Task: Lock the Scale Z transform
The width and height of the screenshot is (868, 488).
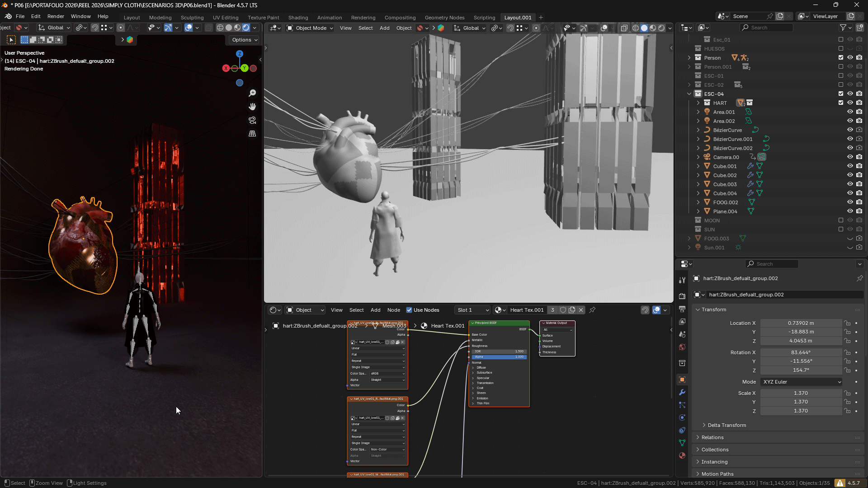Action: pos(847,411)
